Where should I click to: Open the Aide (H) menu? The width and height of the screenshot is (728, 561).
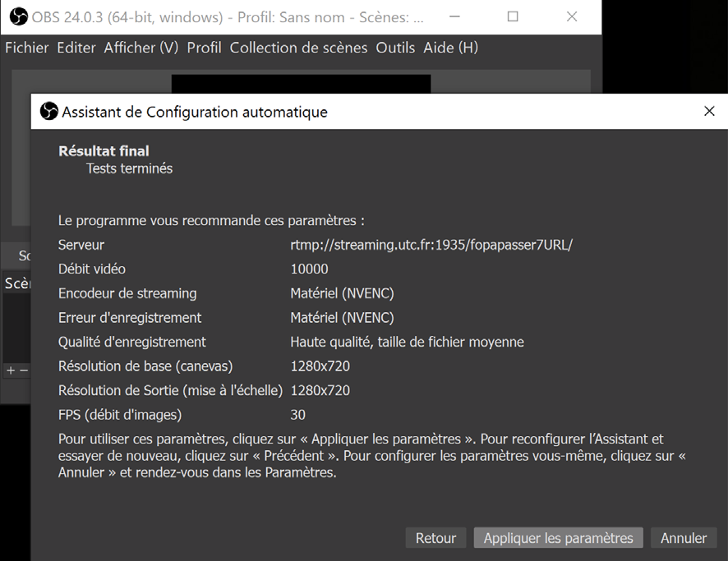pyautogui.click(x=450, y=48)
